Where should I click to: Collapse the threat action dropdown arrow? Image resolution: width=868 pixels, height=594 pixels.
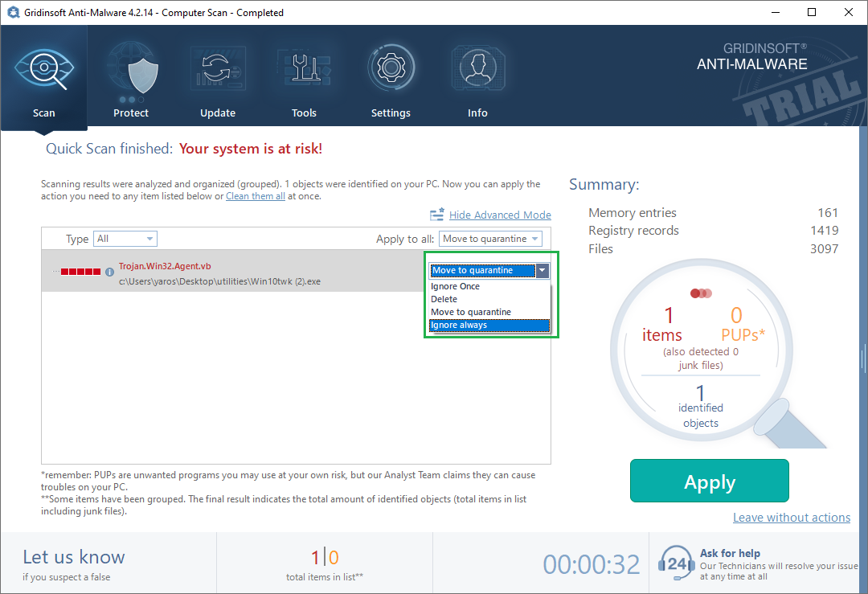pos(543,271)
